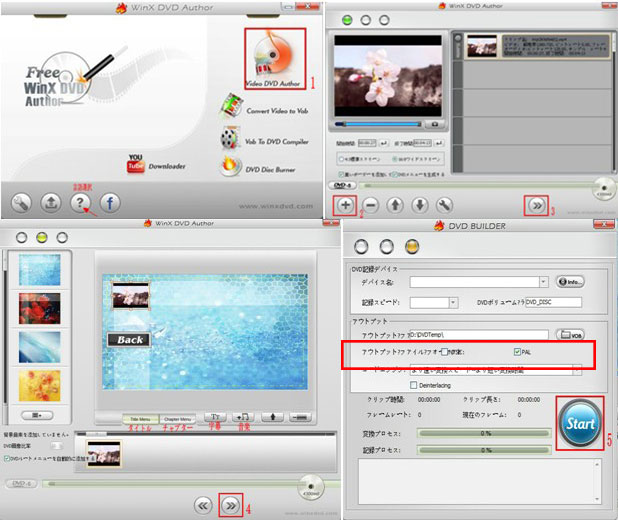Screen dimensions: 618x520
Task: Edit the DVD volume name field
Action: 553,302
